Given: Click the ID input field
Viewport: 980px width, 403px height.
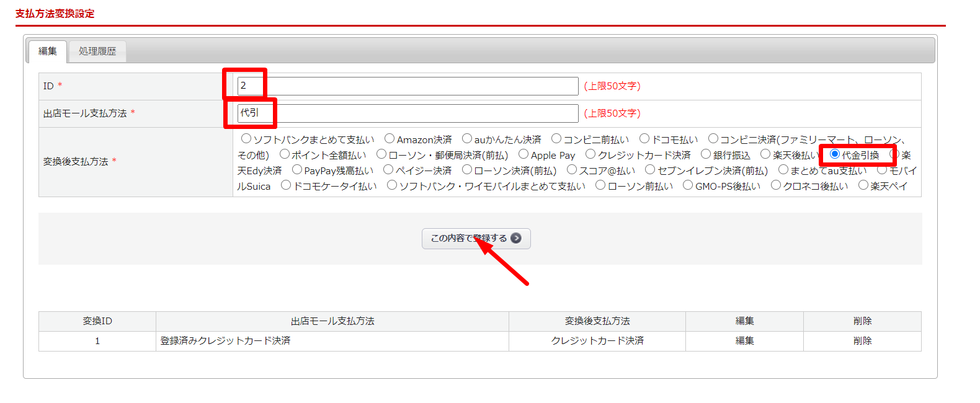Looking at the screenshot, I should 408,86.
